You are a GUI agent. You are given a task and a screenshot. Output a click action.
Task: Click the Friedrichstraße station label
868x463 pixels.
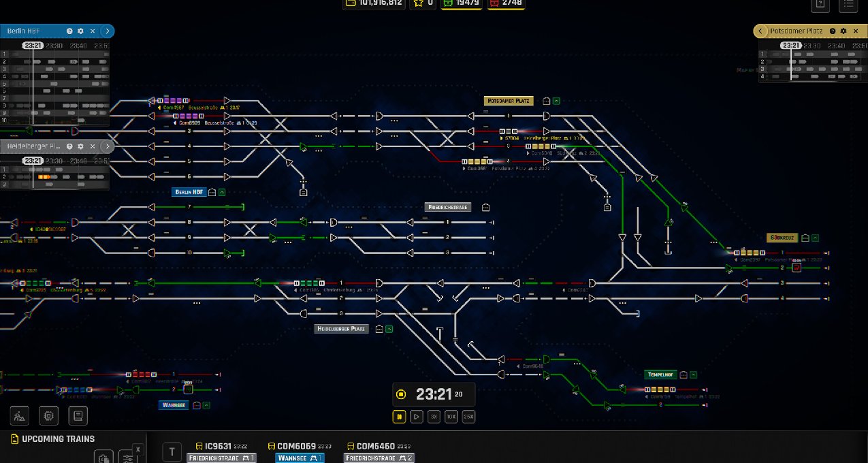448,207
